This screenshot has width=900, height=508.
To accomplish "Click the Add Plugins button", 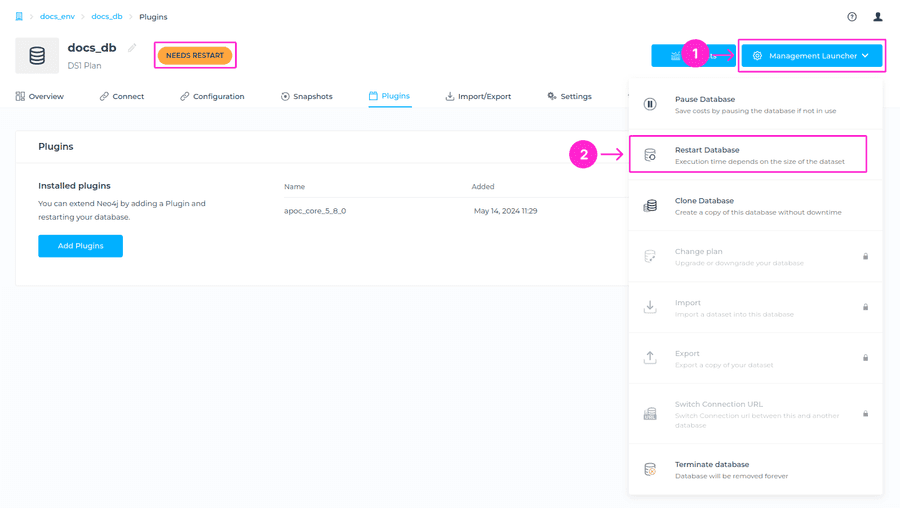I will [x=80, y=246].
